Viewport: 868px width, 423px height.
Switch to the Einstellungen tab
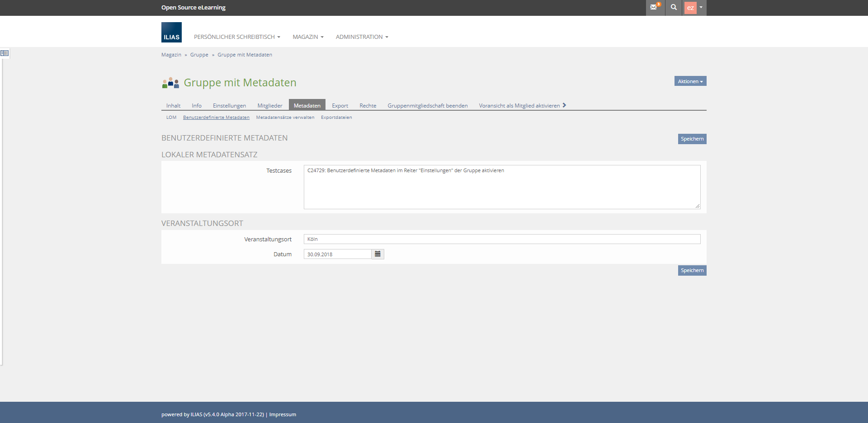(x=229, y=106)
